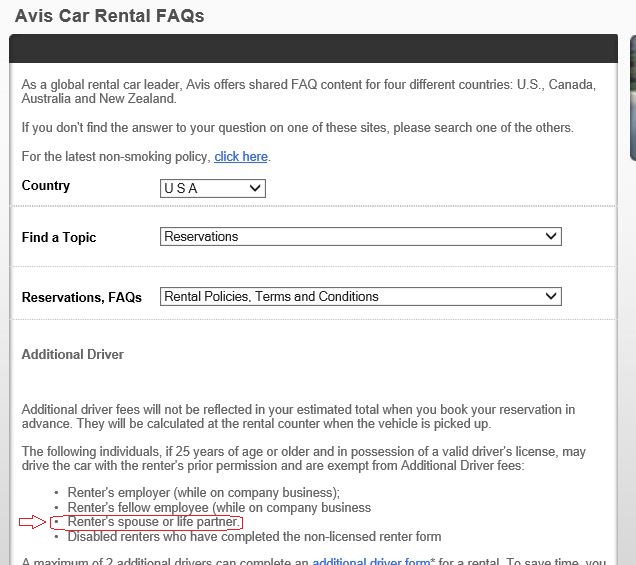Click the 'Avis Car Rental FAQs' page heading
636x565 pixels.
pyautogui.click(x=111, y=17)
